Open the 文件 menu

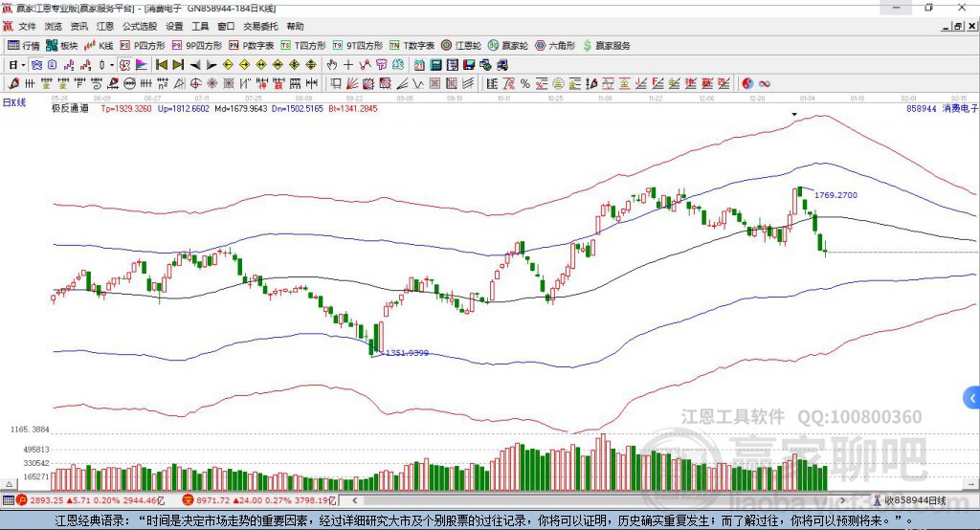(x=27, y=26)
